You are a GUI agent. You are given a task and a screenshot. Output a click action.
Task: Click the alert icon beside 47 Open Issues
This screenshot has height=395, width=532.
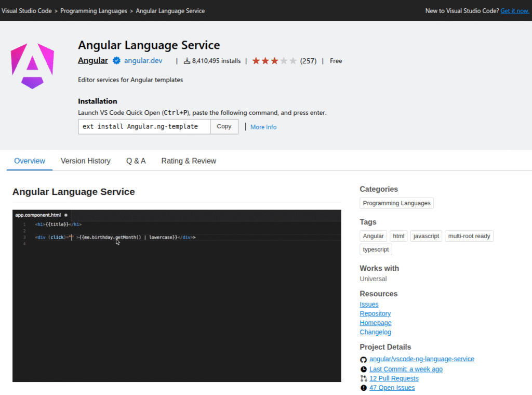pyautogui.click(x=363, y=388)
